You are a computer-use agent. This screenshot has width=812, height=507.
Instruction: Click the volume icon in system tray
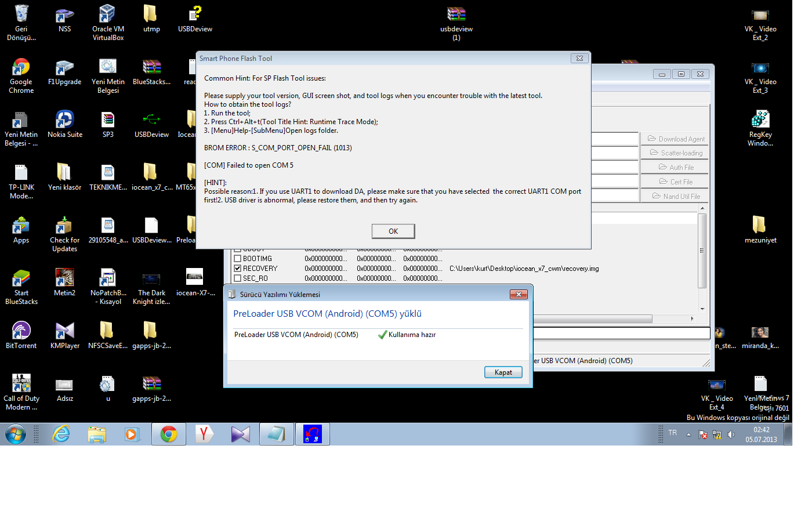[731, 434]
